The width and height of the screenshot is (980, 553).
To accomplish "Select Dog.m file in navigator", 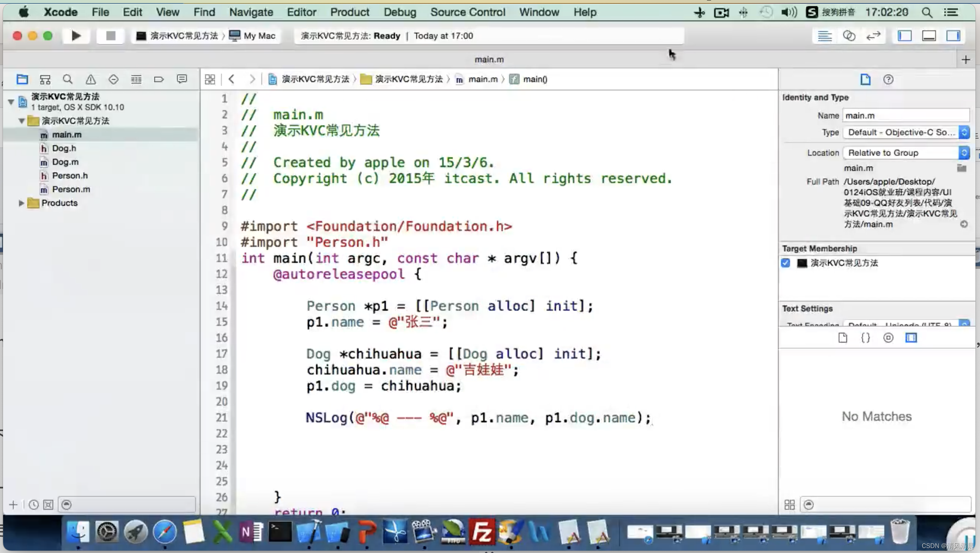I will (65, 161).
